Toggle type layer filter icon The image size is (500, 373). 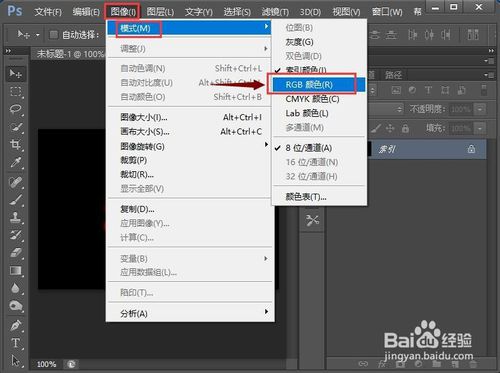(428, 90)
